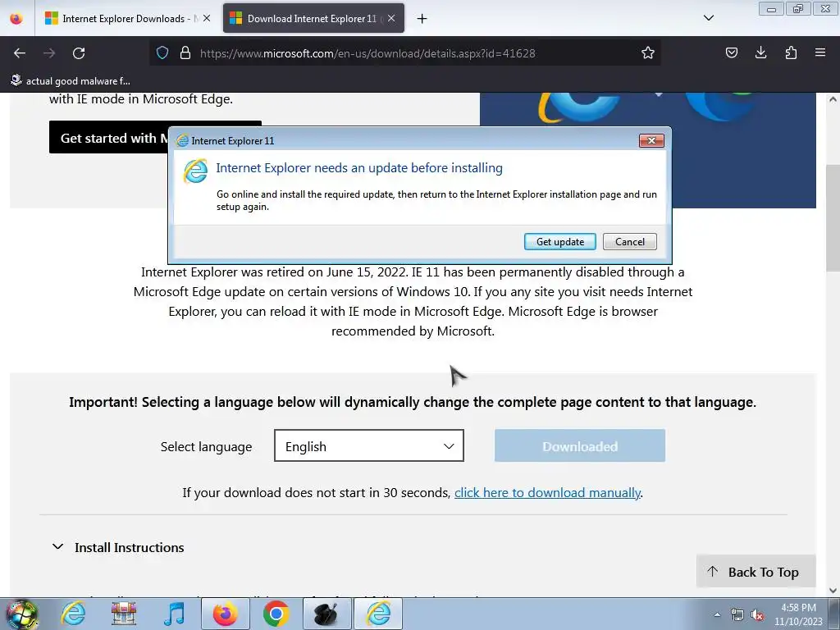Click the scrollbar down arrow
The height and width of the screenshot is (630, 840).
click(x=833, y=591)
